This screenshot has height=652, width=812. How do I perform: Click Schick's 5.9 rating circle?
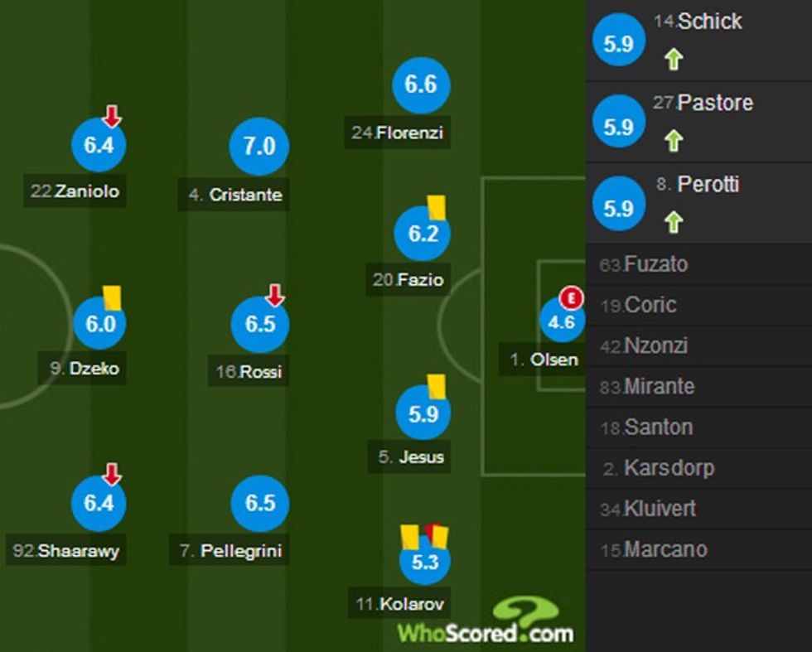pyautogui.click(x=619, y=44)
